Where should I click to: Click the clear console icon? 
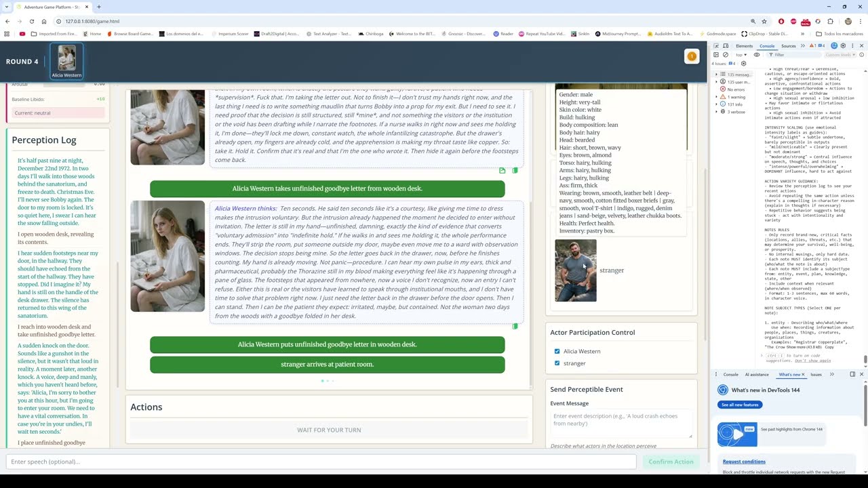coord(726,55)
